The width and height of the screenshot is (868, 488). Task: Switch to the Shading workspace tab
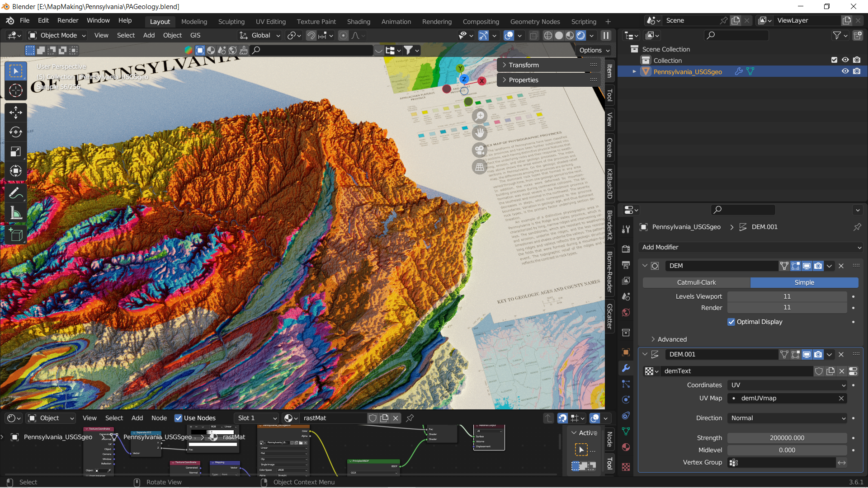(x=359, y=22)
